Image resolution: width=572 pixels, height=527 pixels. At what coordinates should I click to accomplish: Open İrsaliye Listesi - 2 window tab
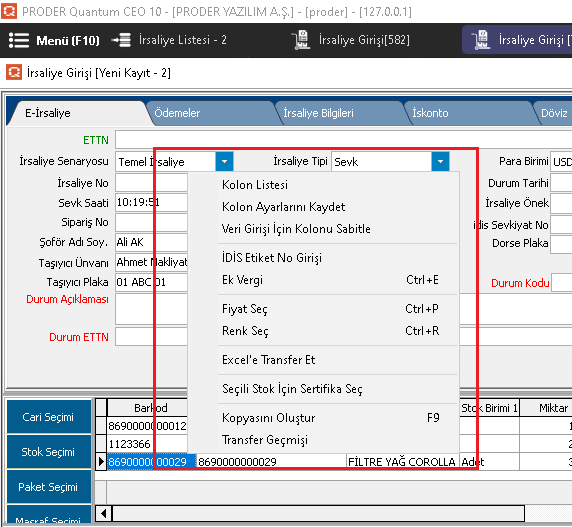182,40
